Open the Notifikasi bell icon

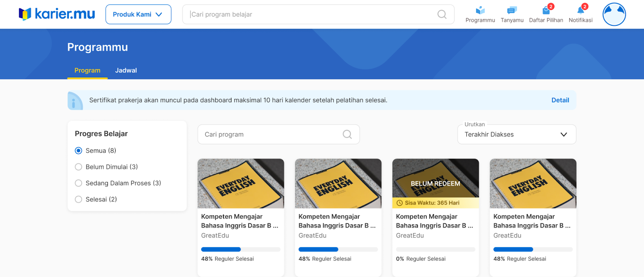pyautogui.click(x=580, y=10)
